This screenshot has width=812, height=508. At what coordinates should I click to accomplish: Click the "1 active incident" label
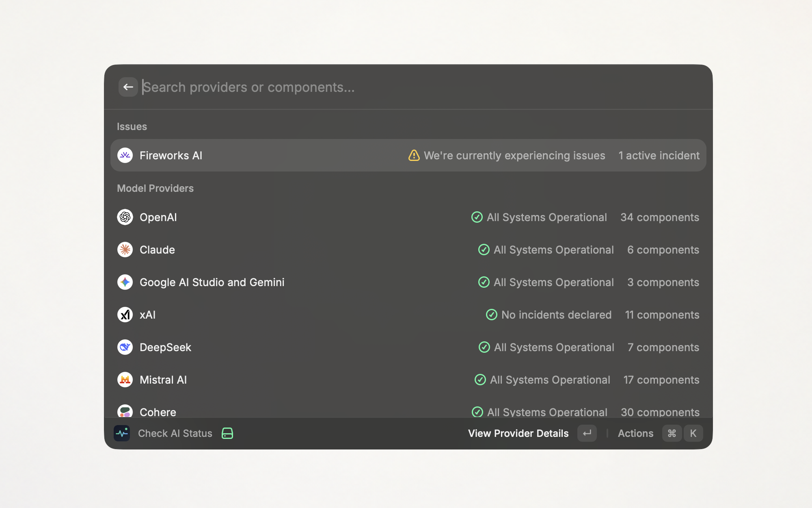[x=659, y=156]
